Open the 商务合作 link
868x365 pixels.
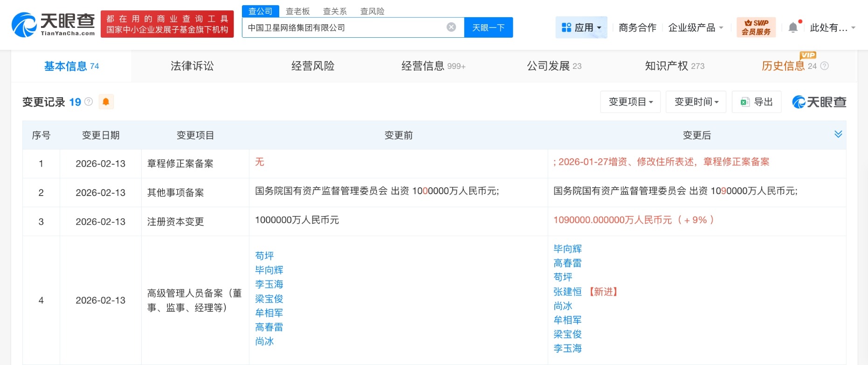point(637,27)
